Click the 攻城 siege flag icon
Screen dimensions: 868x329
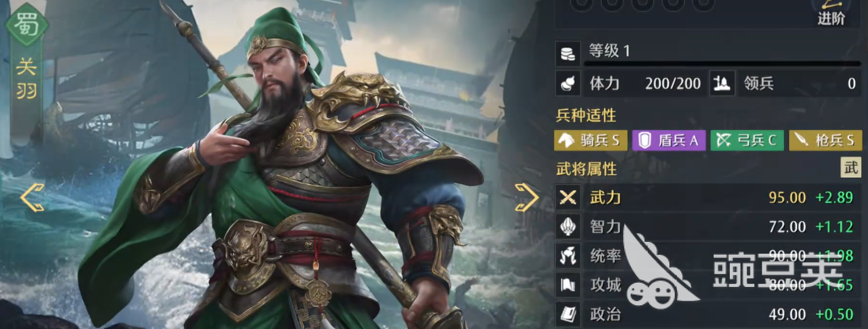568,285
